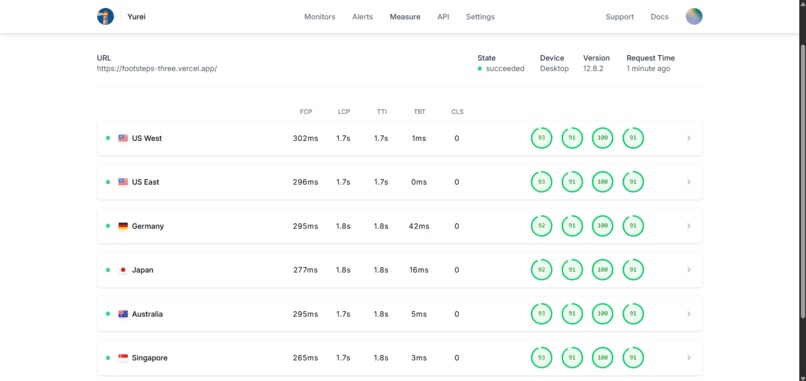Click the 265ms FCP value
Viewport: 806px width, 381px height.
tap(306, 358)
